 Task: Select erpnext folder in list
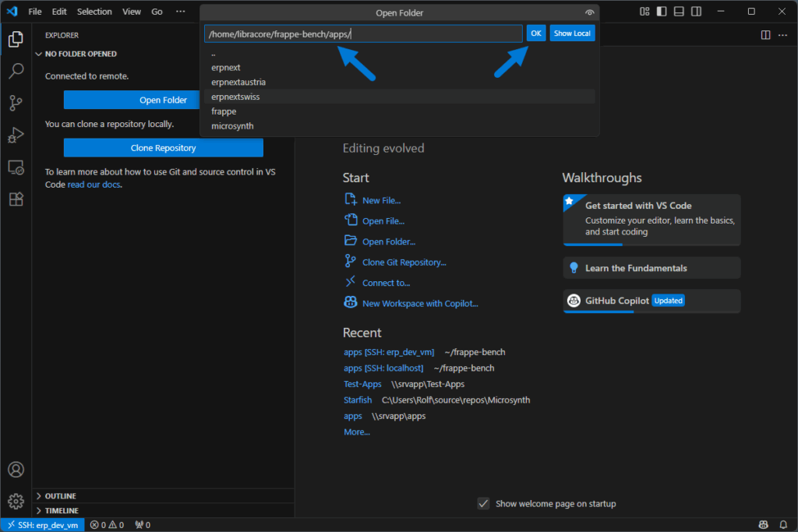click(x=400, y=68)
